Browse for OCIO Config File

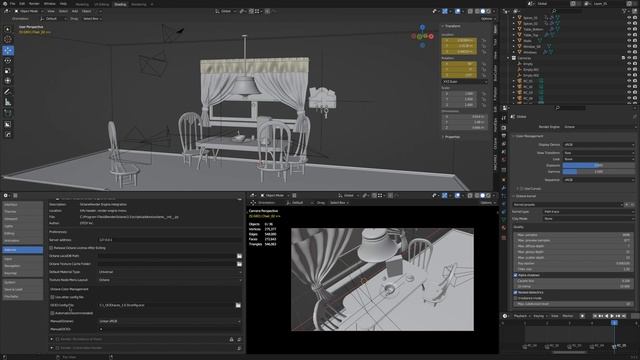pyautogui.click(x=238, y=305)
